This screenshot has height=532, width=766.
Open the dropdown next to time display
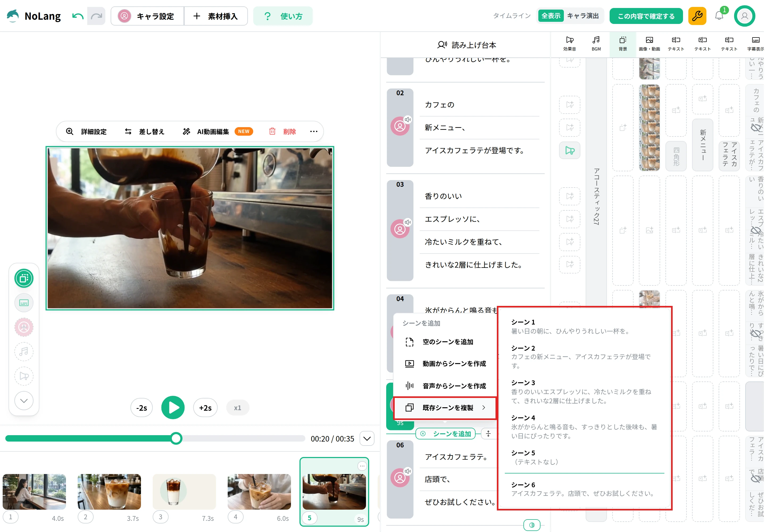coord(367,439)
